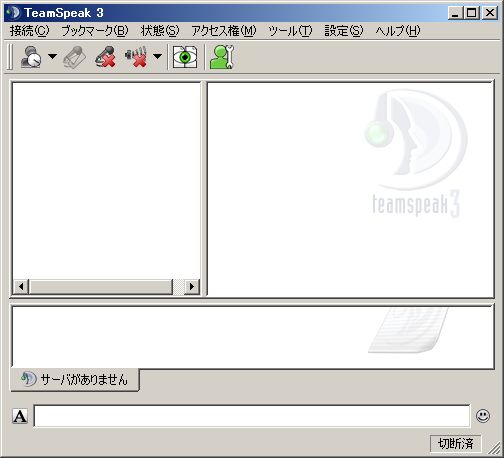Open the ブックマーク(B) menu
504x458 pixels.
[x=95, y=31]
